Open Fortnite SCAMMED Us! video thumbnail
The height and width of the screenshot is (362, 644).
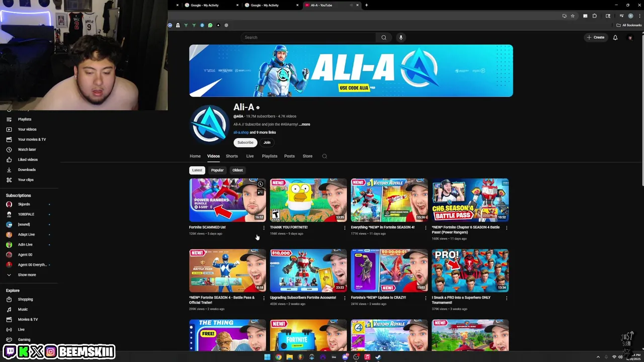click(x=227, y=200)
